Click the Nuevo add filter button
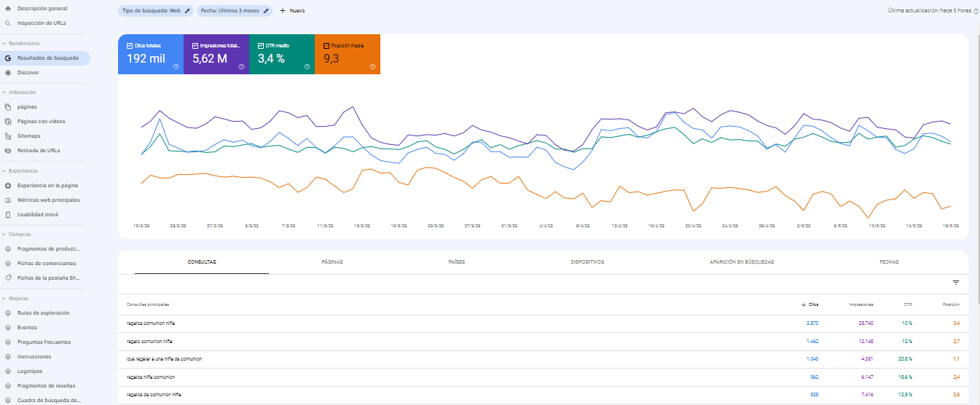Image resolution: width=980 pixels, height=405 pixels. [x=292, y=11]
